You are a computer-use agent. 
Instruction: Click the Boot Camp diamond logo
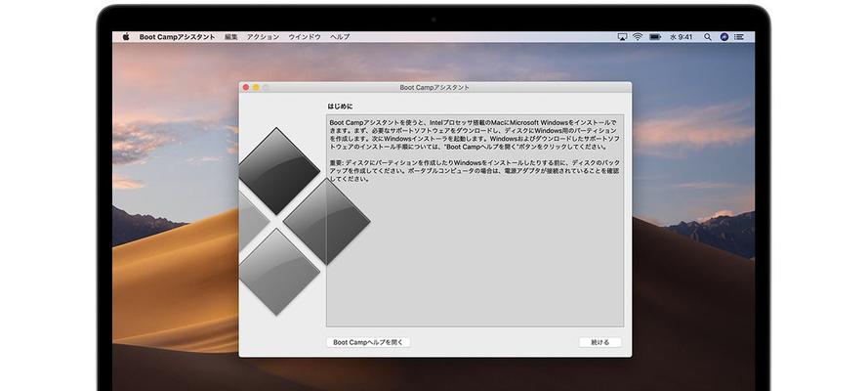(305, 222)
